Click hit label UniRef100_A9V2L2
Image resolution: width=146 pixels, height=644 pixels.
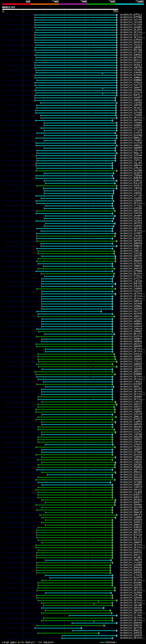pos(131,550)
